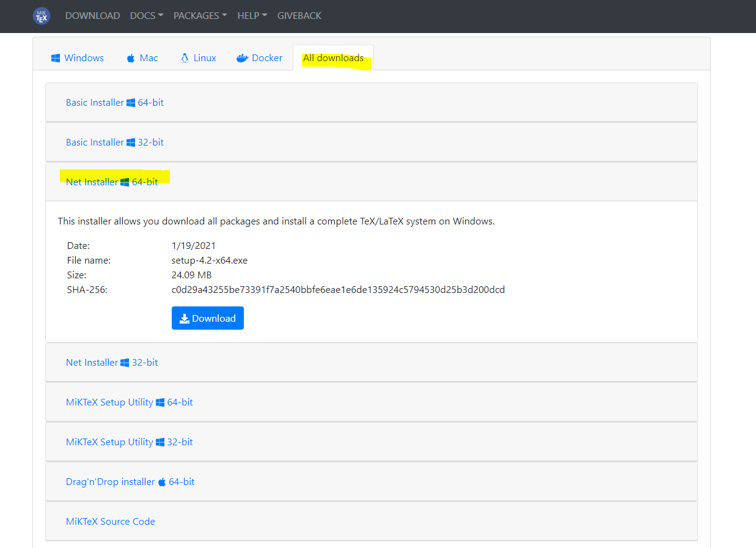This screenshot has width=756, height=548.
Task: Click the download arrow icon on Download button
Action: [185, 319]
